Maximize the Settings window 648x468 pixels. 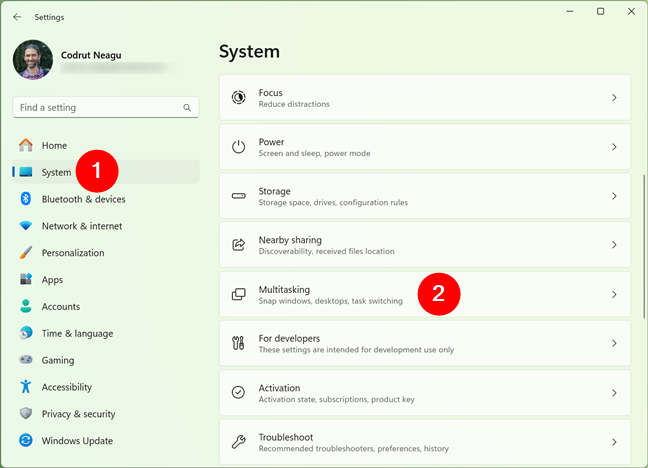pos(600,12)
